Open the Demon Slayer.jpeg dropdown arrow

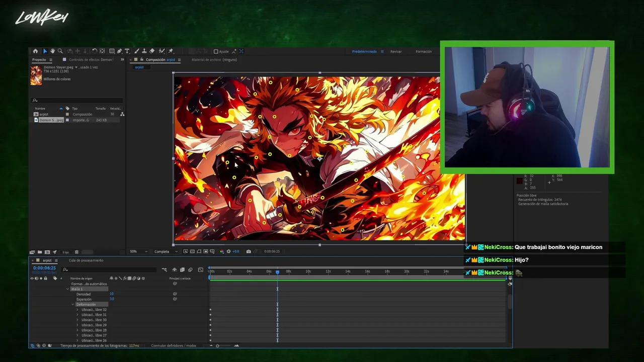click(76, 67)
